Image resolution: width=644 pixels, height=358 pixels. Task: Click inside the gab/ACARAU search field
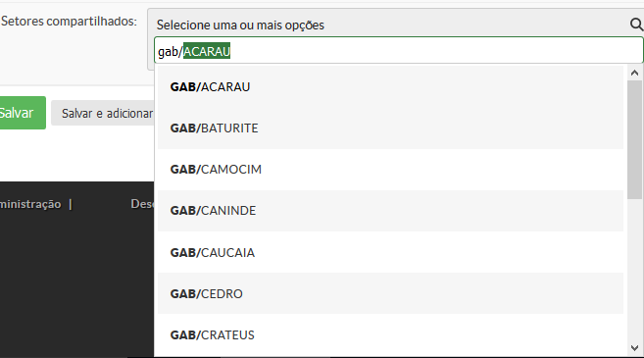pyautogui.click(x=398, y=51)
